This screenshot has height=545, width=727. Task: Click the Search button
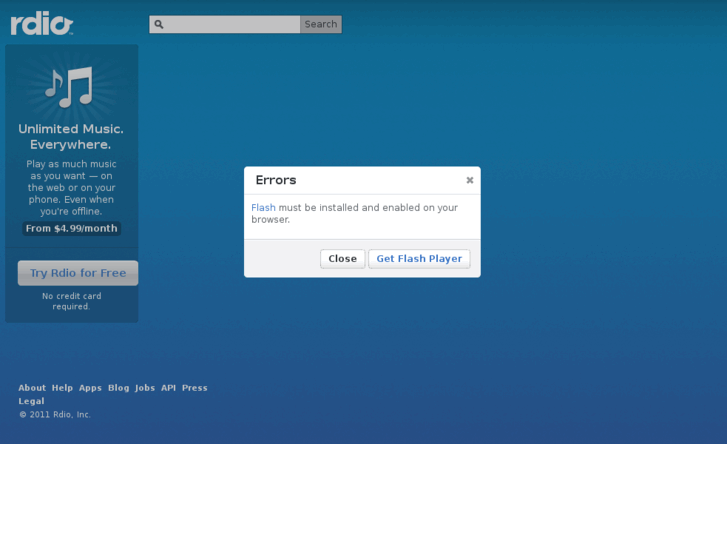321,24
